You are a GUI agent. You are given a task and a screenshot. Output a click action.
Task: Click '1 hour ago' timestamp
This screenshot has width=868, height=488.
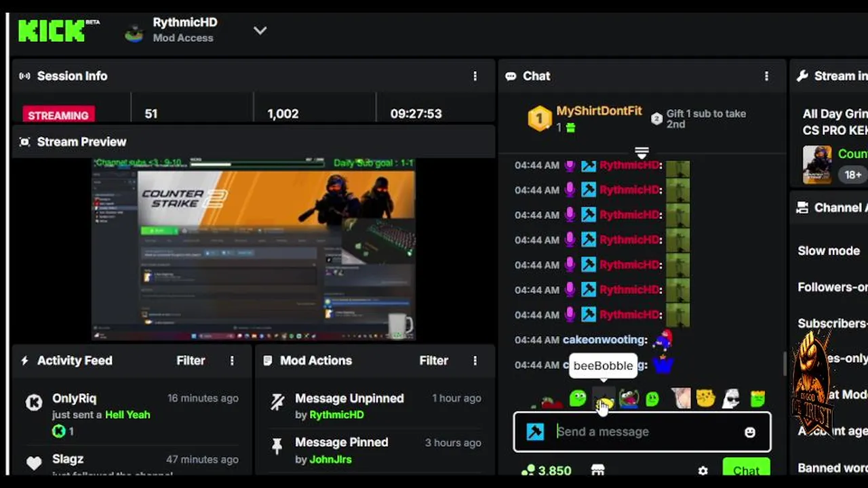(457, 399)
